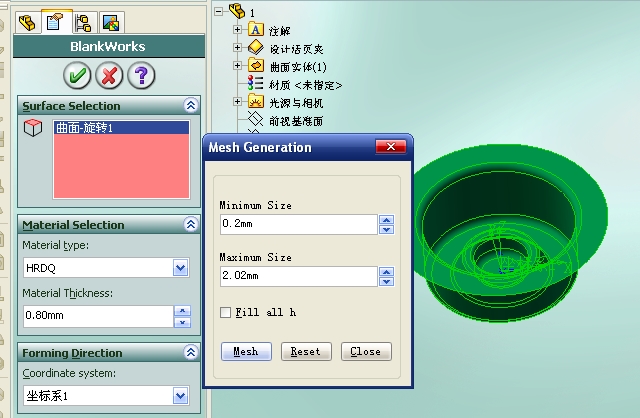Confirm BlankWorks with the green checkmark
Image resolution: width=640 pixels, height=418 pixels.
pos(77,76)
